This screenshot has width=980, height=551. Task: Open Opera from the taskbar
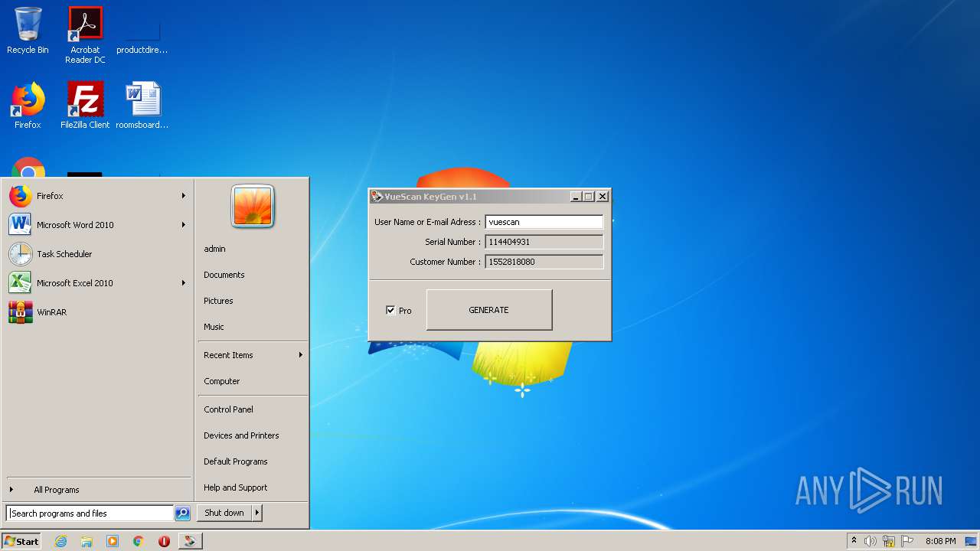coord(164,541)
